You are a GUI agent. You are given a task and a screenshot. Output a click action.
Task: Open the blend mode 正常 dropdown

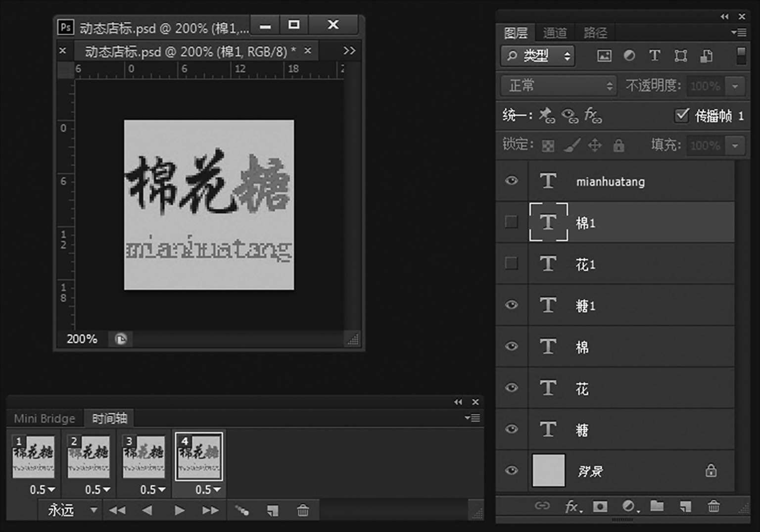click(x=558, y=86)
